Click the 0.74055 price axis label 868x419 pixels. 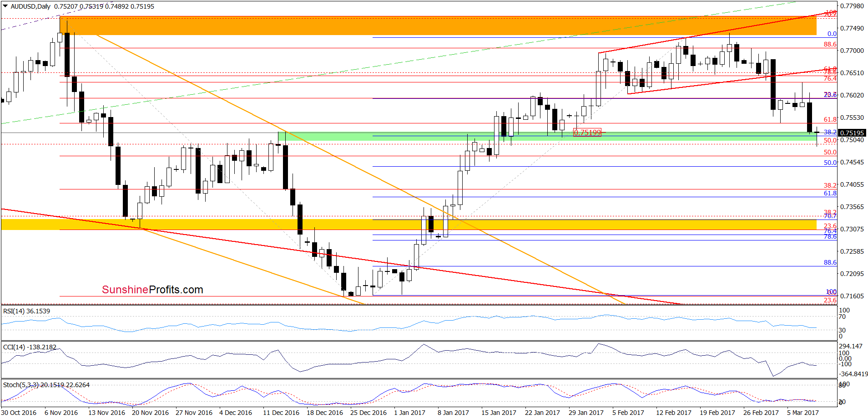[x=852, y=184]
